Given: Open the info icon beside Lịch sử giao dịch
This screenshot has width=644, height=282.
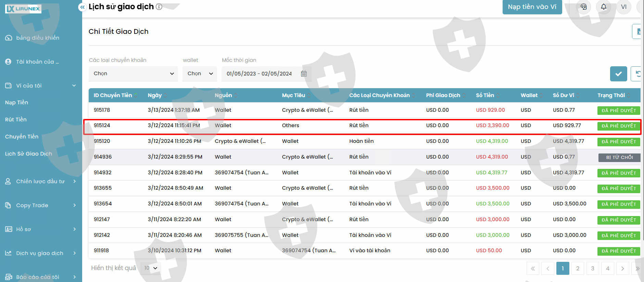Looking at the screenshot, I should click(159, 6).
